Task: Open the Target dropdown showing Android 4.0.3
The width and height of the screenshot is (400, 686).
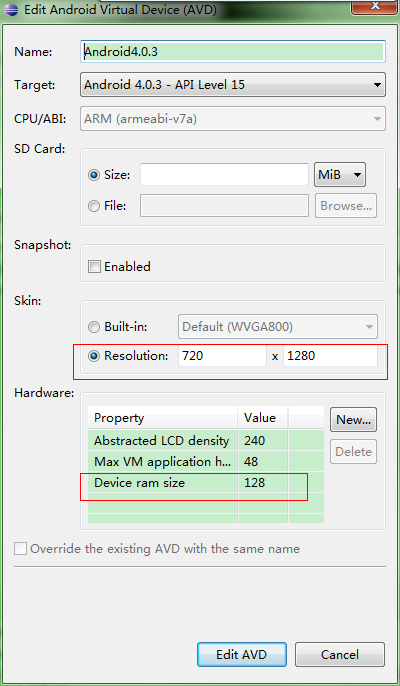Action: tap(233, 85)
